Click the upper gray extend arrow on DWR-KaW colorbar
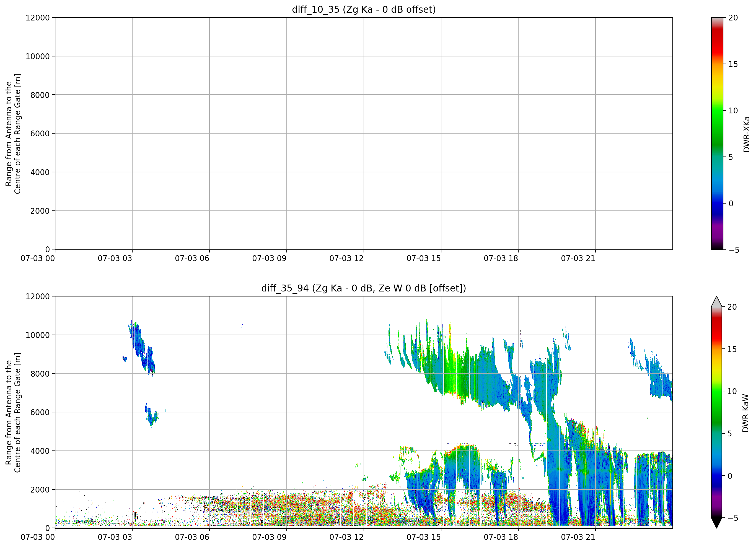This screenshot has height=547, width=756. point(717,301)
